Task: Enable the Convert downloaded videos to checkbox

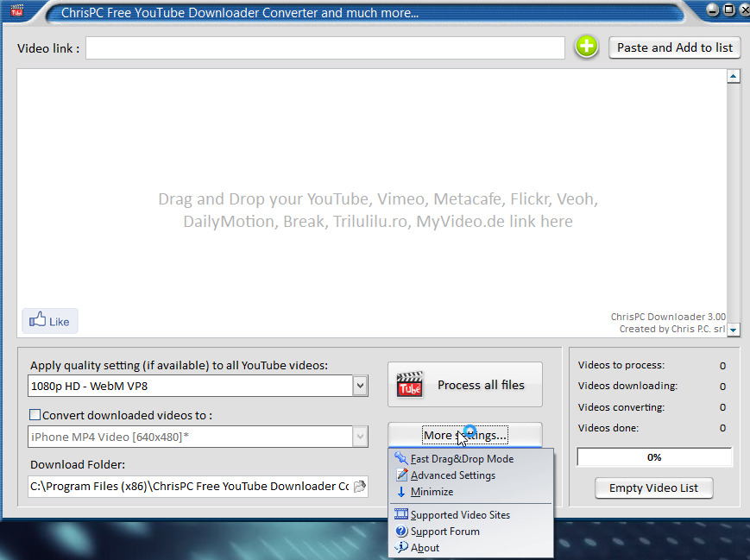Action: (x=35, y=415)
